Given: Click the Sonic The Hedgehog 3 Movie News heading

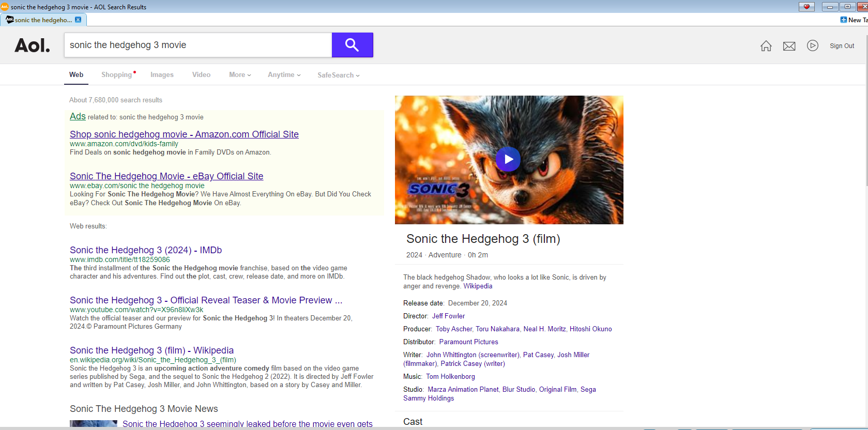Looking at the screenshot, I should [144, 408].
